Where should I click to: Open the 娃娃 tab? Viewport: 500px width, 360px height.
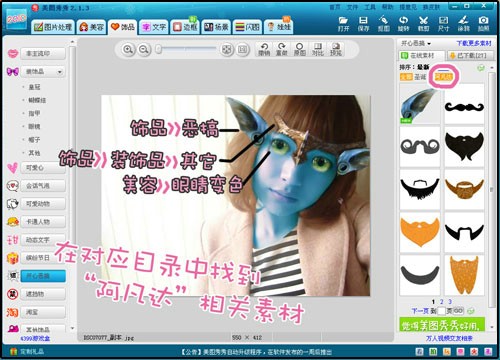coord(279,27)
